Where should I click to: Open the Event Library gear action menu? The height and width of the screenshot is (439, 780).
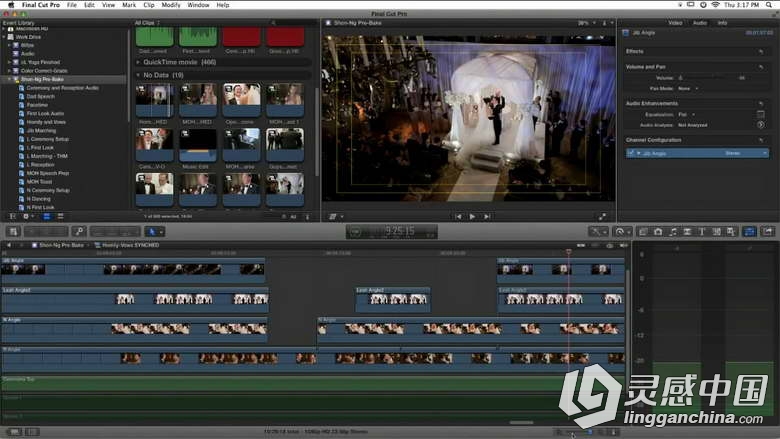click(x=28, y=217)
